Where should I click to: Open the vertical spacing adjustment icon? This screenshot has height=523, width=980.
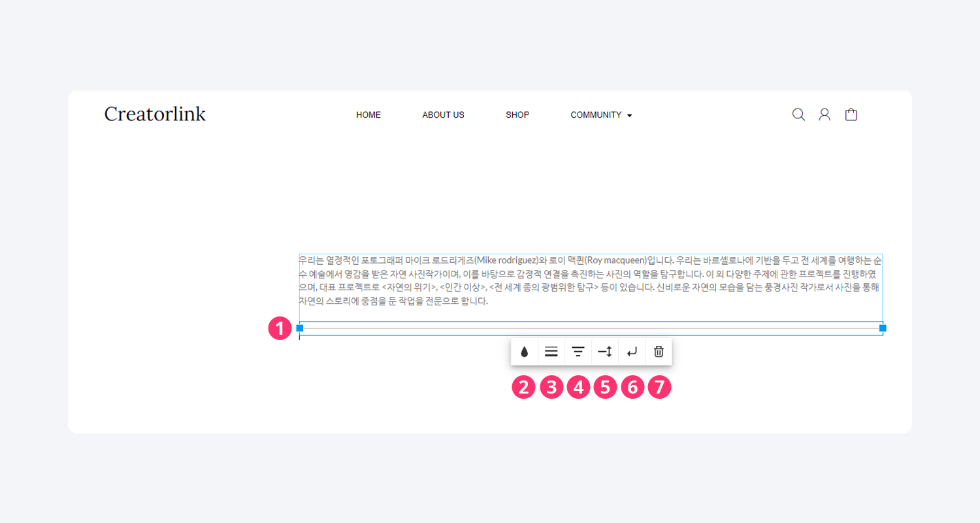pos(605,352)
